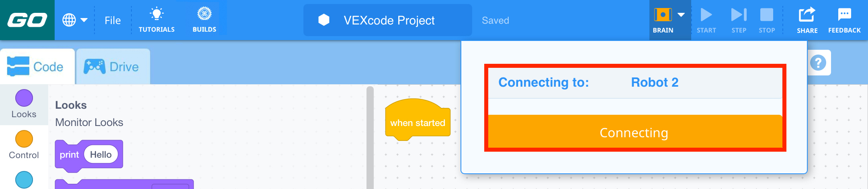
Task: Click the VEX GO logo
Action: (27, 20)
